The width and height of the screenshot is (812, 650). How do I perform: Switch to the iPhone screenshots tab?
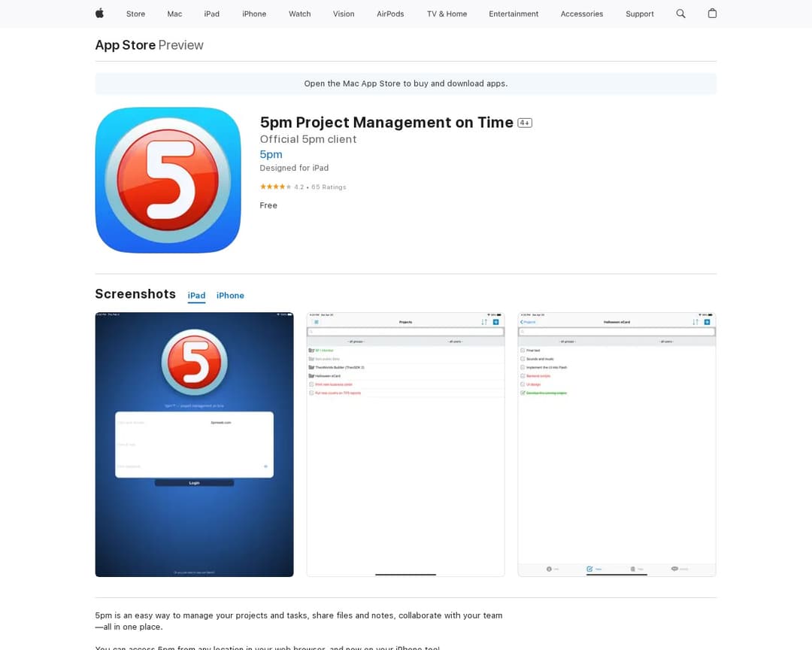[x=230, y=295]
